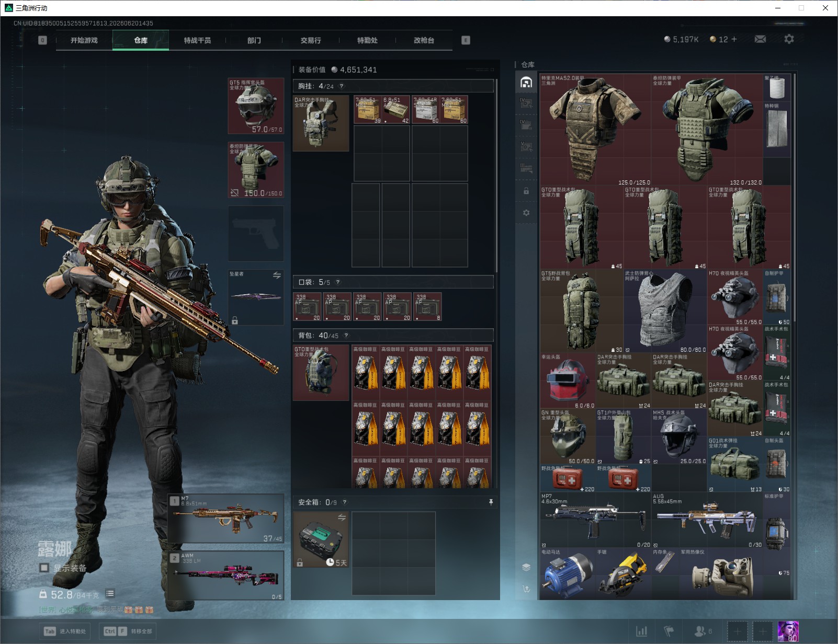
Task: Select warehouse 泰坦防弹装甲 showing 132.0/132.0
Action: pos(707,130)
